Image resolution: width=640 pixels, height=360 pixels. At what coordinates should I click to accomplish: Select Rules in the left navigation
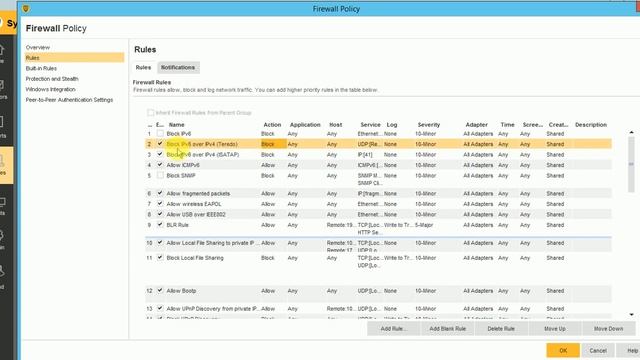[x=74, y=58]
